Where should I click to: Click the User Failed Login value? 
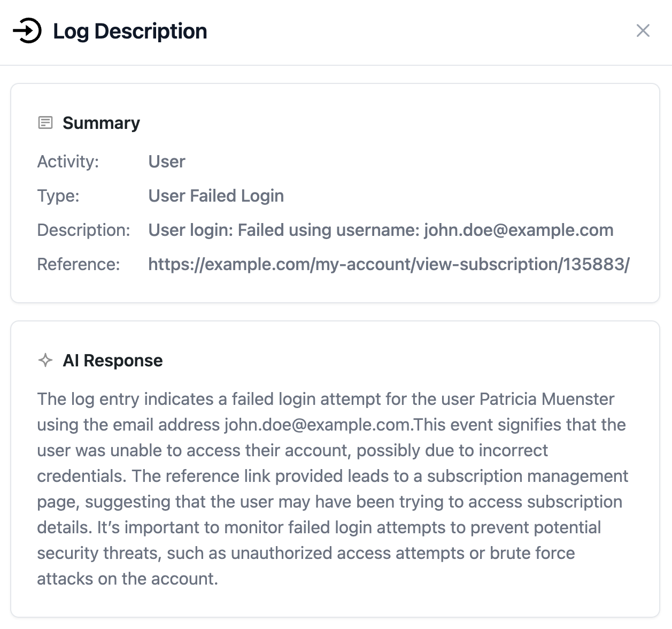[x=216, y=196]
